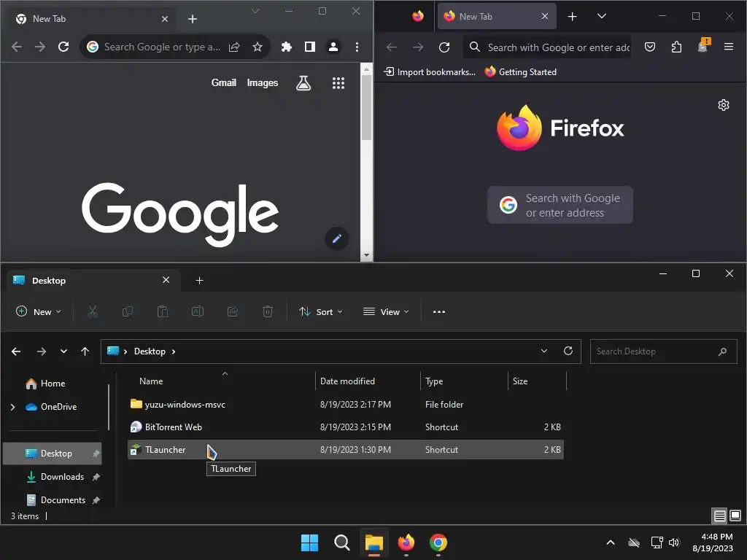The height and width of the screenshot is (560, 747).
Task: Expand the OneDrive tree node
Action: point(13,407)
